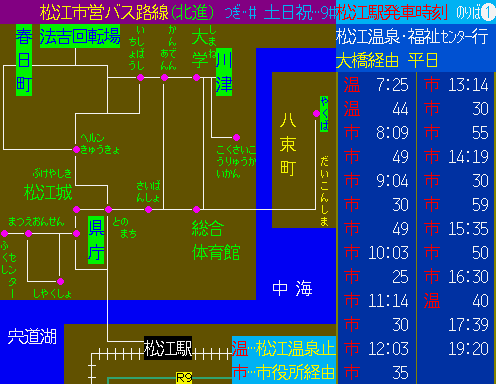Viewport: 496px width, 384px height.
Task: Click the こくさいこうりゅうかいかん stop dot
Action: click(x=236, y=137)
